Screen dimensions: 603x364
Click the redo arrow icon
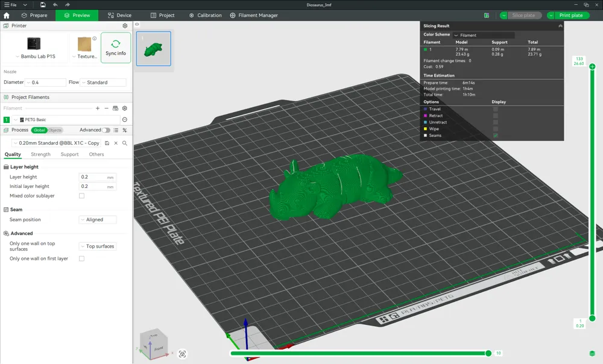[x=68, y=5]
